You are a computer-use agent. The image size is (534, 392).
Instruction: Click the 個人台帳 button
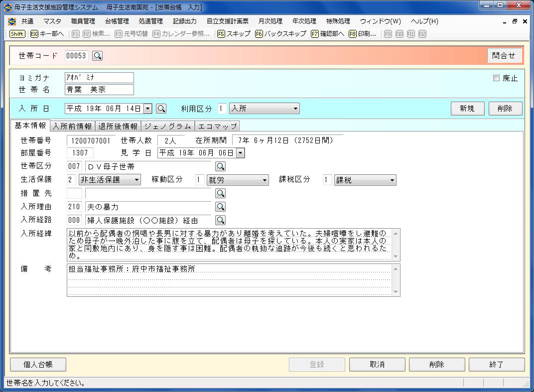click(x=38, y=365)
